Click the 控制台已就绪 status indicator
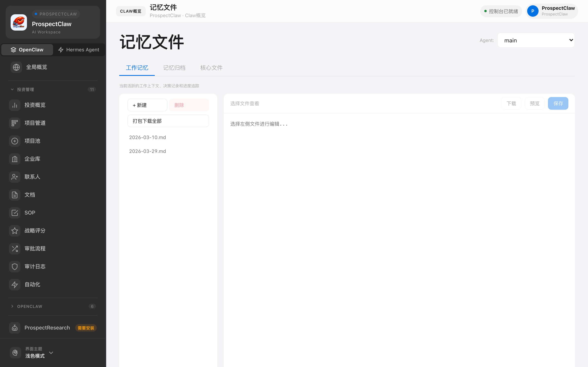 [501, 11]
